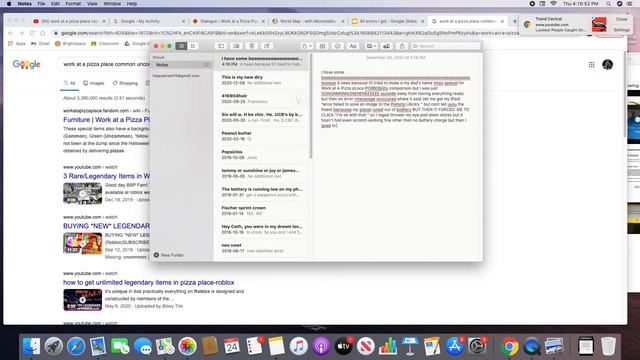Select the Notes folder in sidebar
The image size is (640, 360).
[181, 65]
